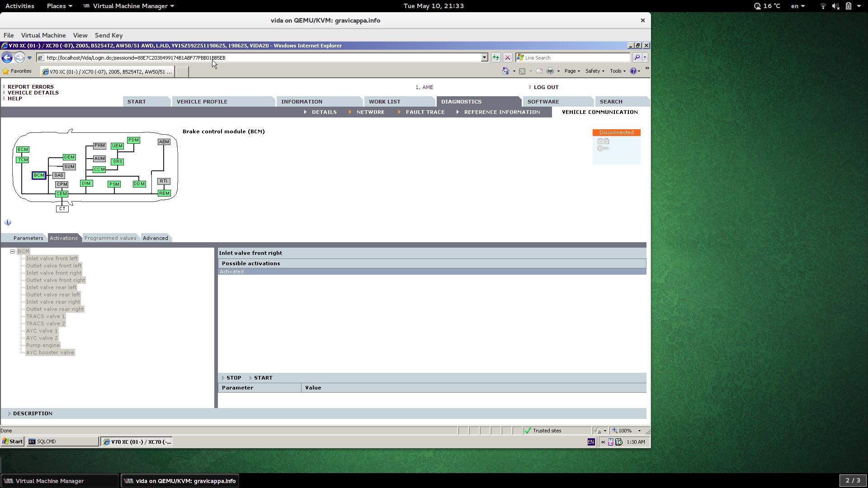Select the FAULT TRACE navigation tab
Screen dimensions: 868x488
[425, 112]
